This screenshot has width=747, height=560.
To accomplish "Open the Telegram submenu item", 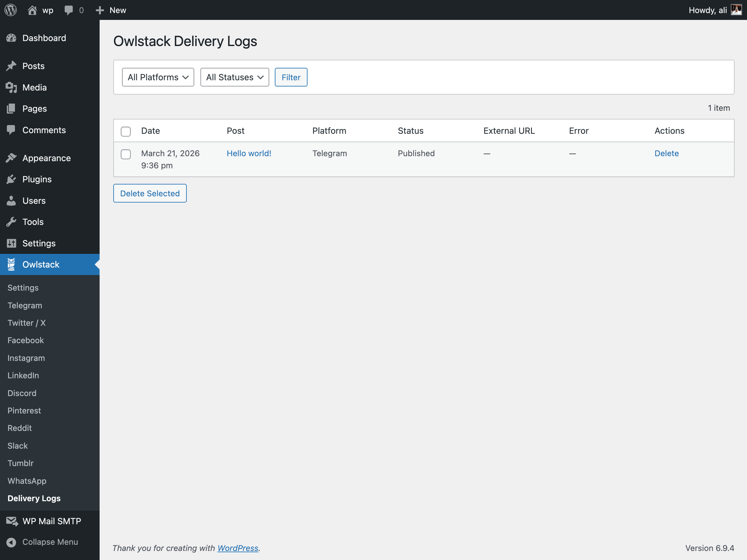I will 25,306.
